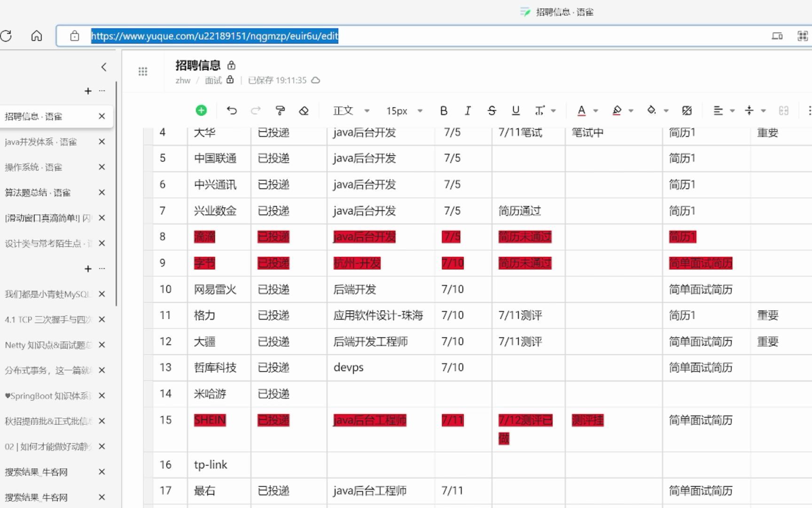Image resolution: width=812 pixels, height=508 pixels.
Task: Click the green insert plus button
Action: pos(201,111)
